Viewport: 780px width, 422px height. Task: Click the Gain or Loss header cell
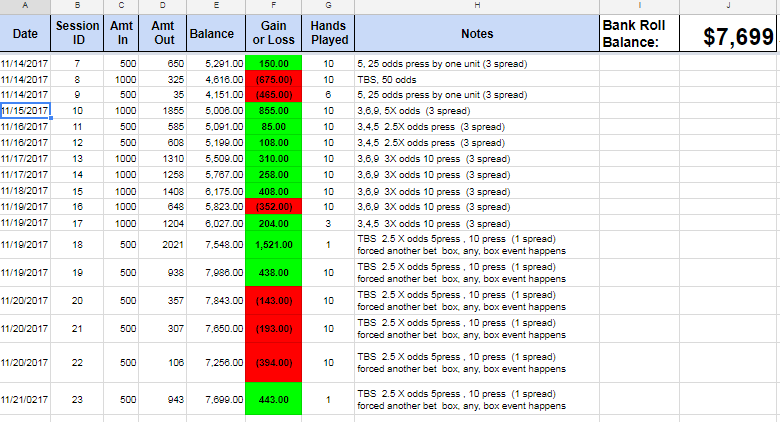point(273,34)
